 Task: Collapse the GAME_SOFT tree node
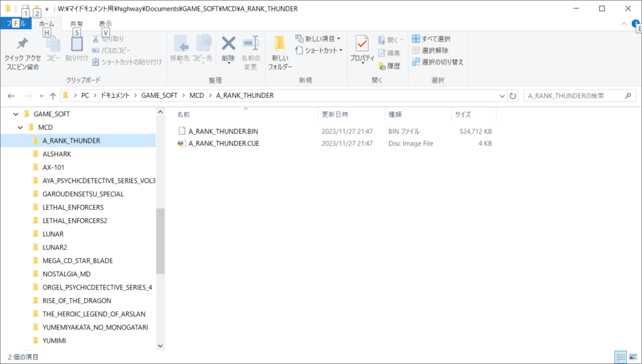click(x=16, y=114)
